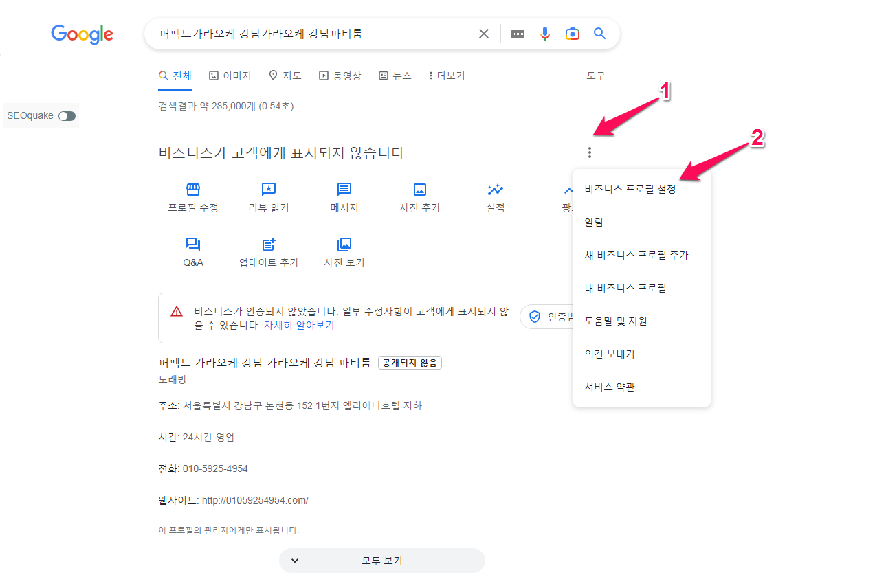The width and height of the screenshot is (886, 588).
Task: Expand 더보기 for more search categories
Action: (445, 76)
